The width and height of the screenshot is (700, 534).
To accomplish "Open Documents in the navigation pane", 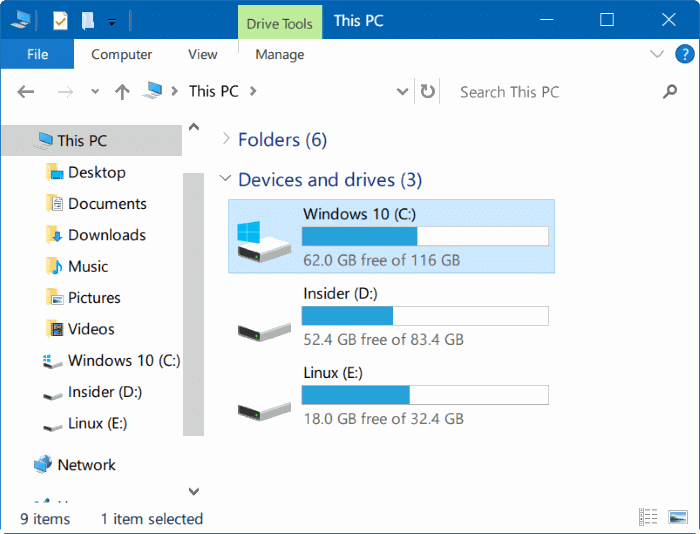I will pos(107,204).
